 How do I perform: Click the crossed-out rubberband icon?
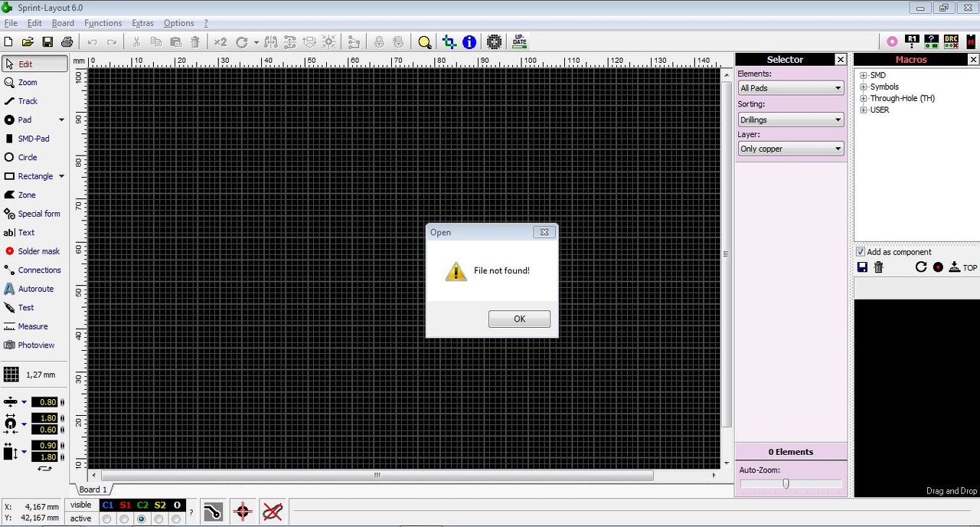[273, 512]
